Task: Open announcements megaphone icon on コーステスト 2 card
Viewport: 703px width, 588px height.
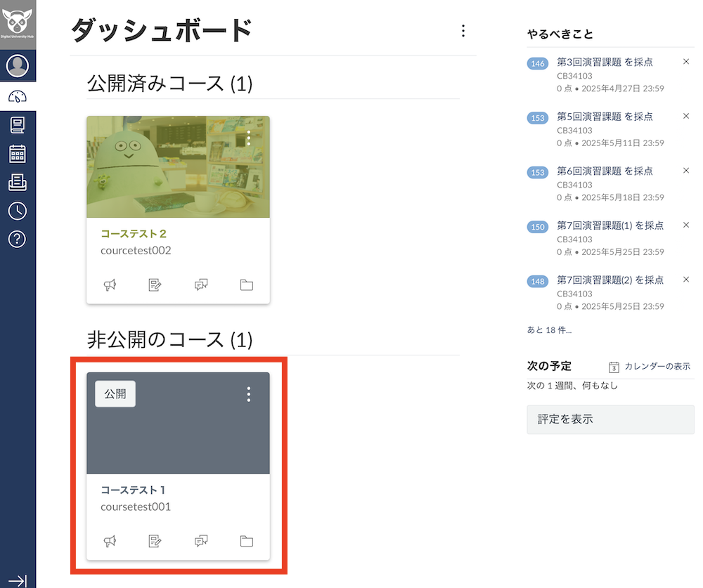Action: click(110, 285)
